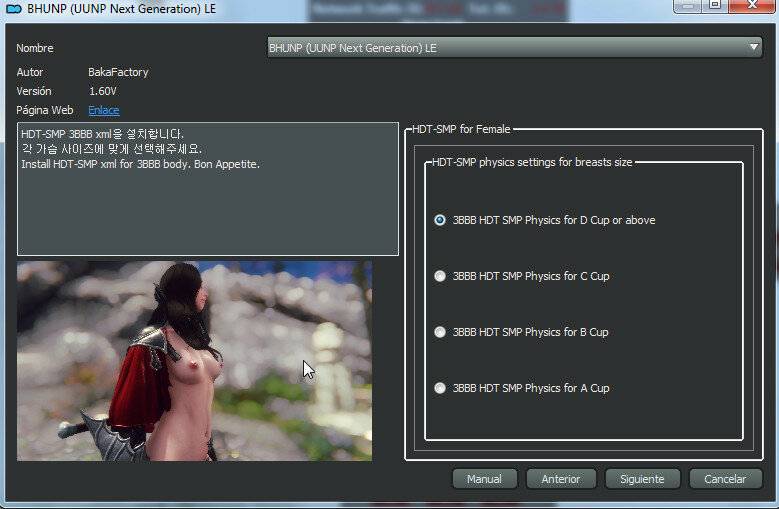
Task: Click the Página Web label
Action: pyautogui.click(x=45, y=110)
